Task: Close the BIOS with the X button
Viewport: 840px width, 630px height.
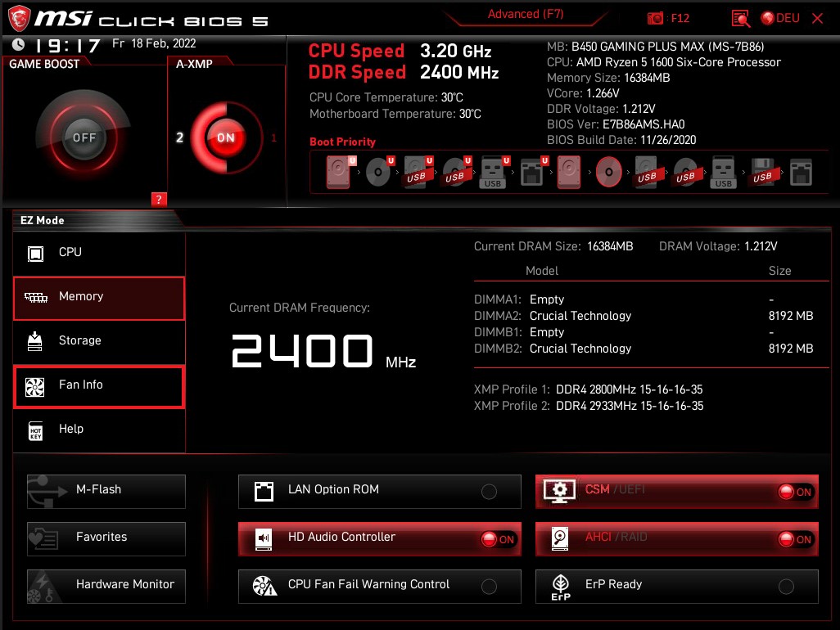Action: (818, 19)
